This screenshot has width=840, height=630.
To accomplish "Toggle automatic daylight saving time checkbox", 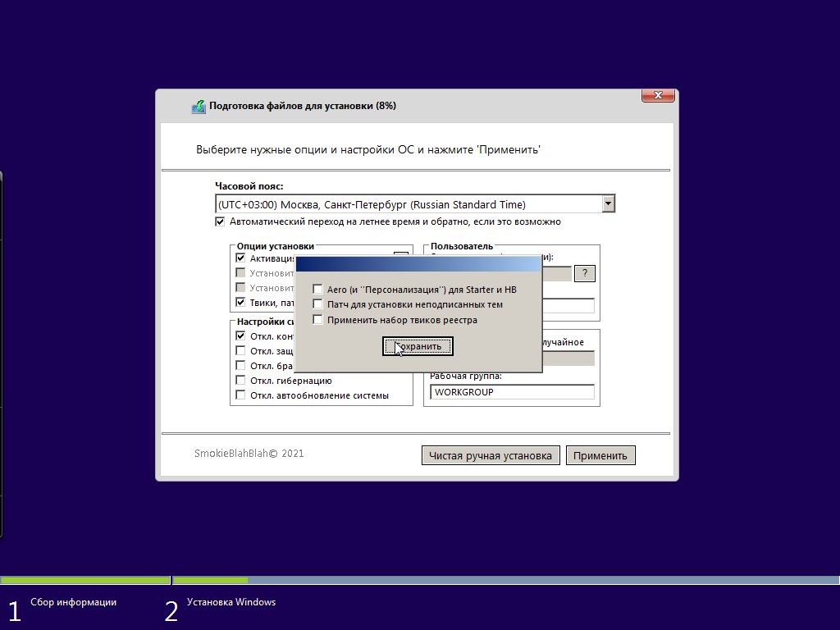I will 220,221.
